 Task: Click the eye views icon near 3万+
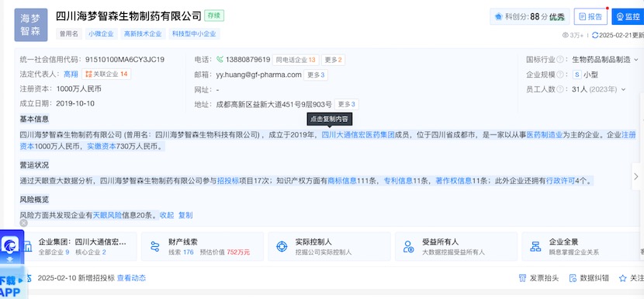click(565, 36)
